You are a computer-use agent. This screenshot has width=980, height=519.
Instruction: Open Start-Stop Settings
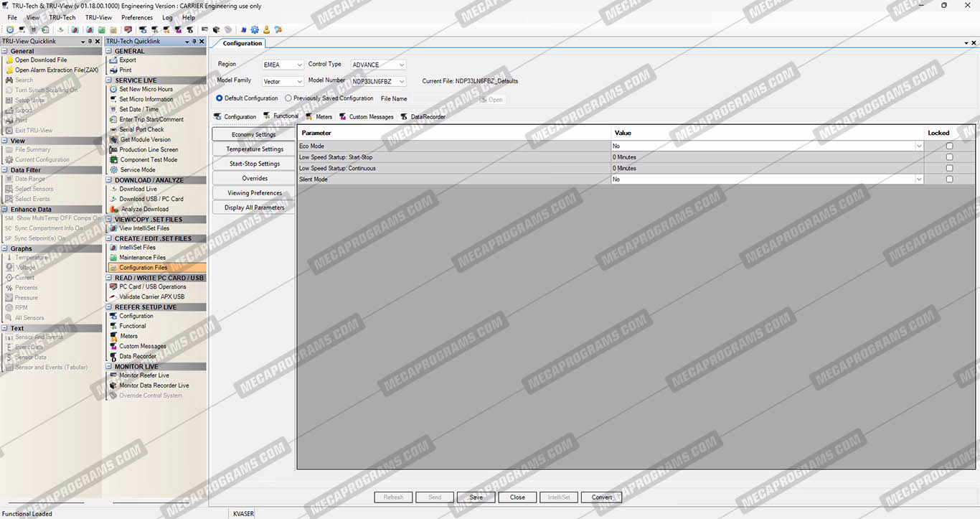click(255, 164)
